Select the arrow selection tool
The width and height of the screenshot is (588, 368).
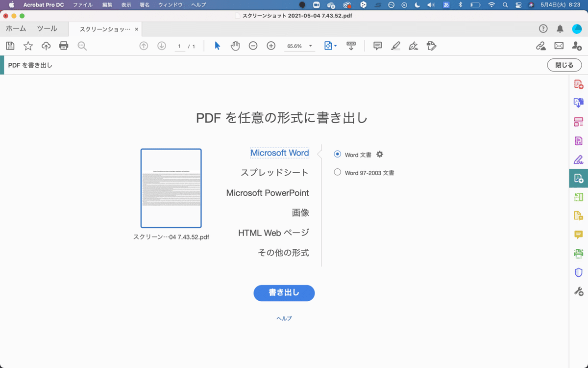click(x=218, y=46)
